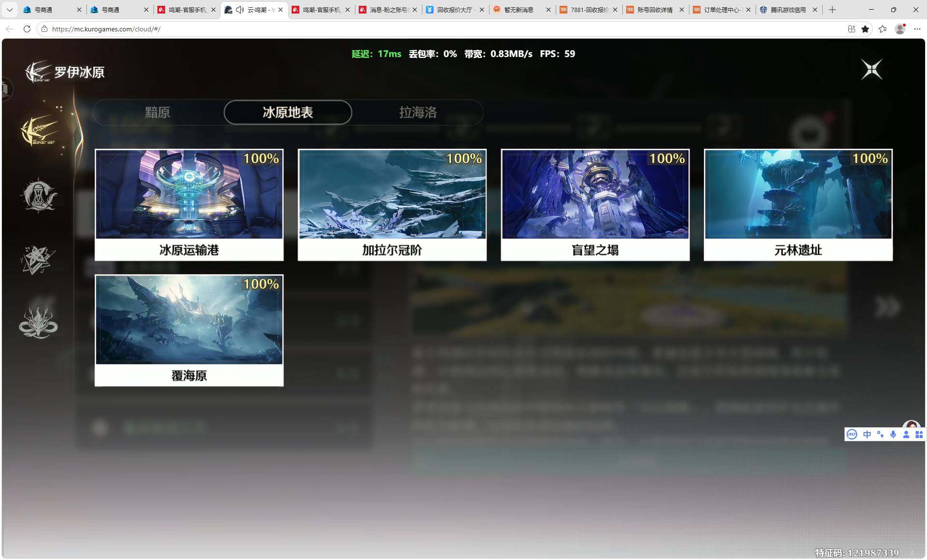Switch to the 腾讯游戏信用 tab
Screen dimensions: 927x560
click(789, 10)
